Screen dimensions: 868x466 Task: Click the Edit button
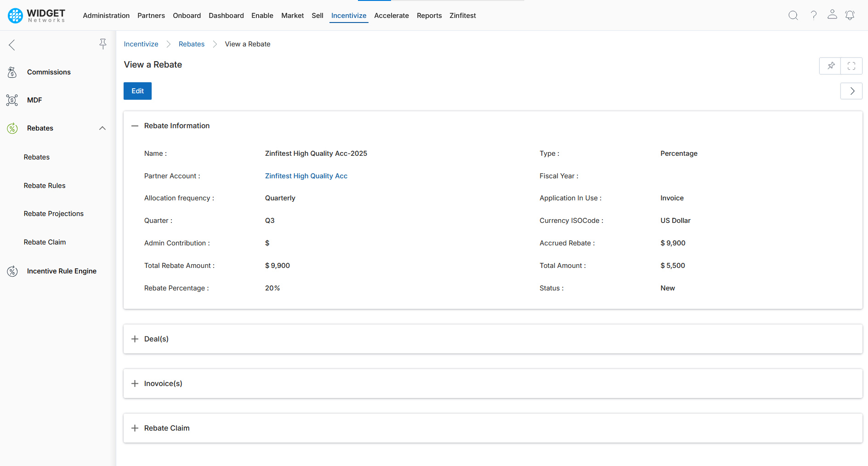[137, 91]
